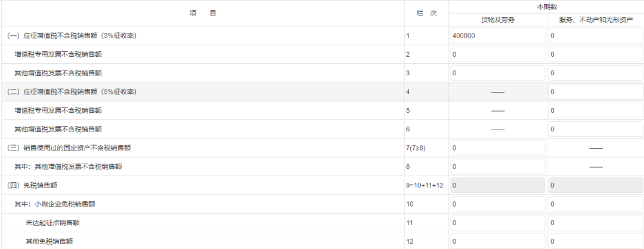Select row 10 small enterprise exempt sales goods input
Image resolution: width=644 pixels, height=249 pixels.
497,204
